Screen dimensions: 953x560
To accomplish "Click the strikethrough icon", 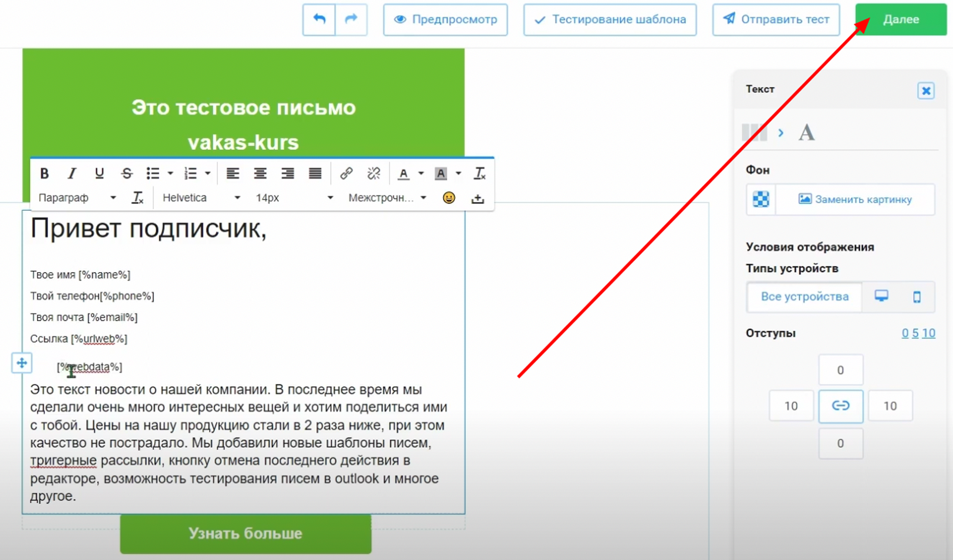I will pos(127,173).
